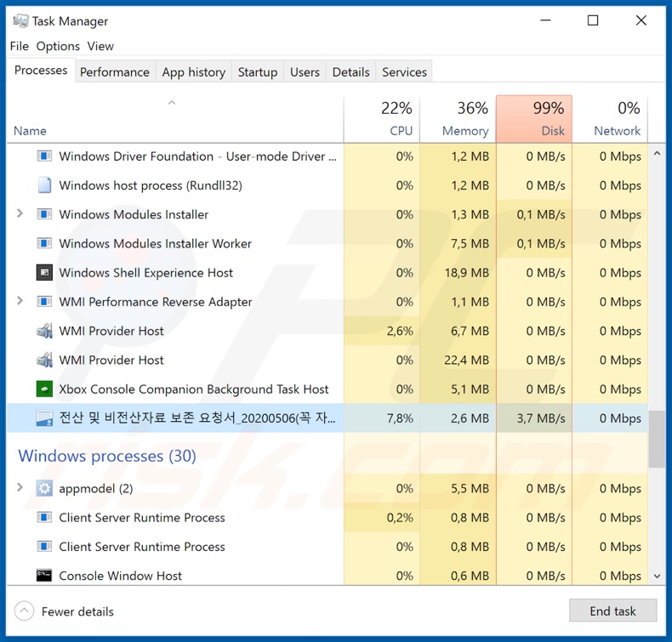Click the Console Window Host icon
The height and width of the screenshot is (642, 672).
(x=44, y=576)
